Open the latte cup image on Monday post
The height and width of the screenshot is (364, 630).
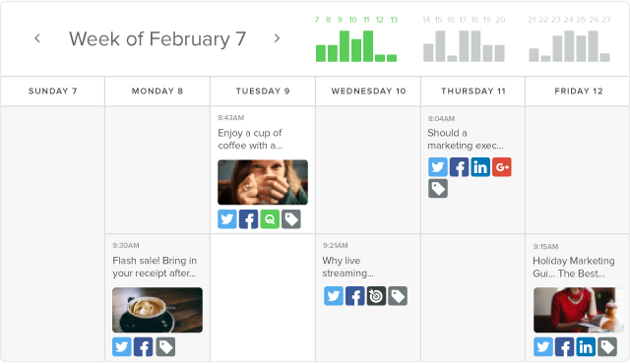coord(157,310)
